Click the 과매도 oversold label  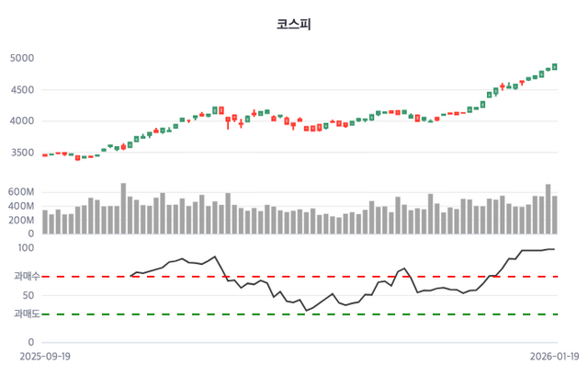coord(25,314)
